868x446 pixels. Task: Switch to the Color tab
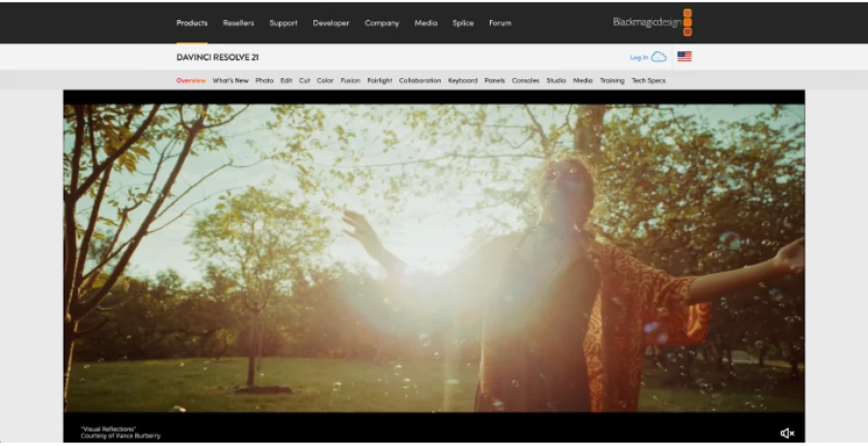[x=325, y=80]
